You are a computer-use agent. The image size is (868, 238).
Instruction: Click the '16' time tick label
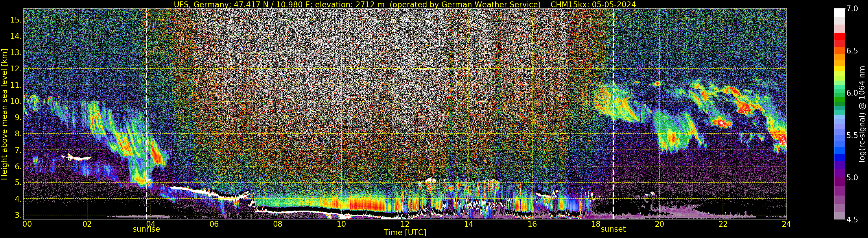pyautogui.click(x=532, y=224)
